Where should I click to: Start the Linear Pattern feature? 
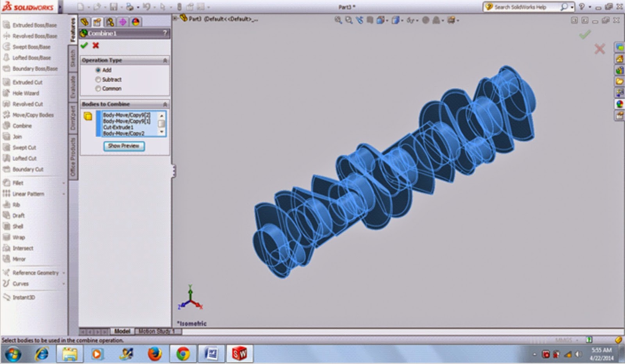click(23, 194)
